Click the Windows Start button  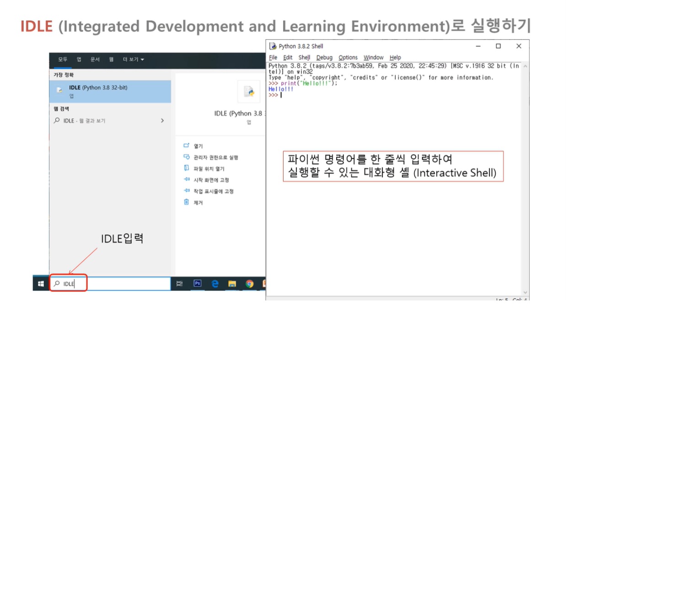[41, 284]
